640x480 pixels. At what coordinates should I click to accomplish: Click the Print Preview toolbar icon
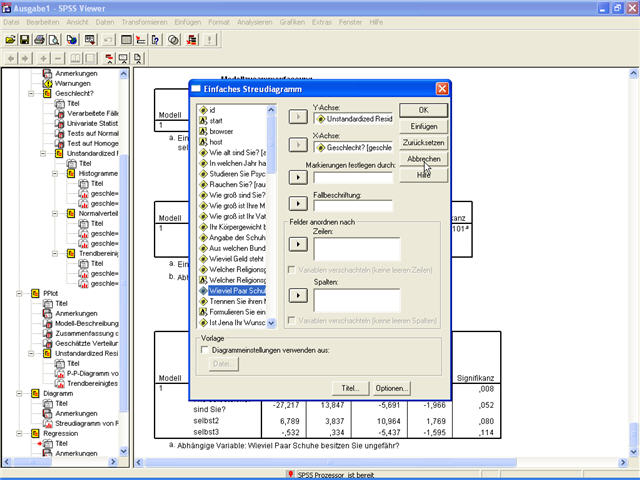pos(55,39)
